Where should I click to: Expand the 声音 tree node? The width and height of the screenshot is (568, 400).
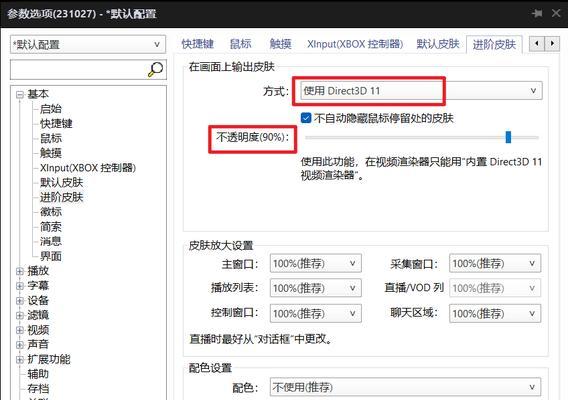click(x=20, y=345)
